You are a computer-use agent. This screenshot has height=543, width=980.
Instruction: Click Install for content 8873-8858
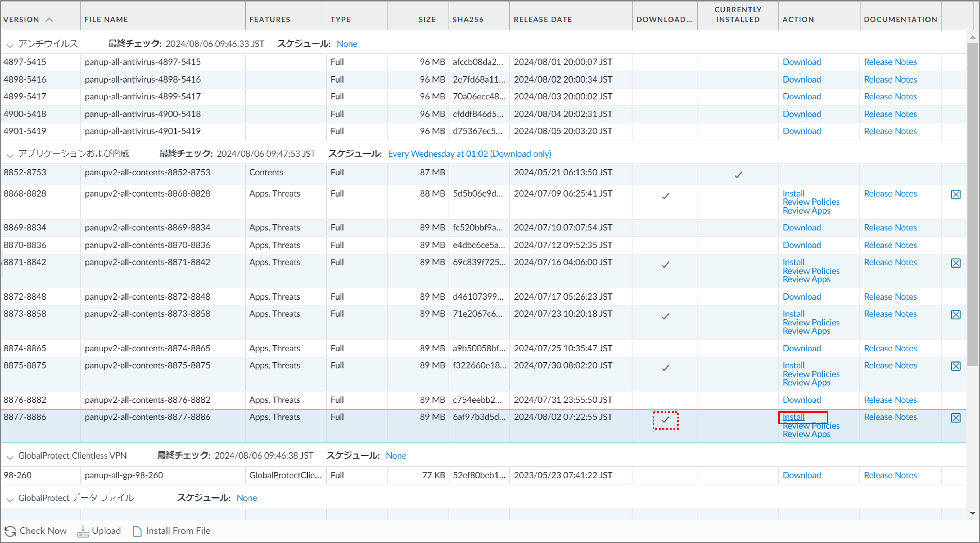[794, 314]
